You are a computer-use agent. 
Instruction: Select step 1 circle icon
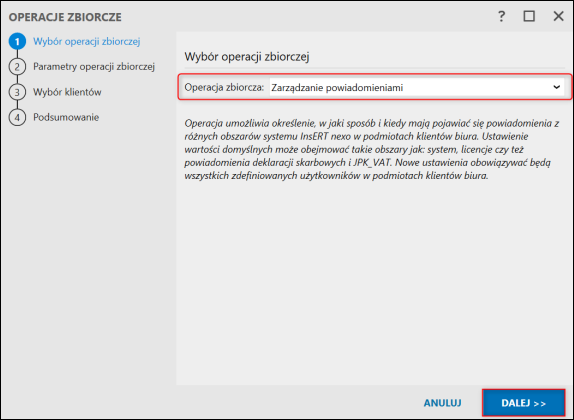click(x=17, y=41)
